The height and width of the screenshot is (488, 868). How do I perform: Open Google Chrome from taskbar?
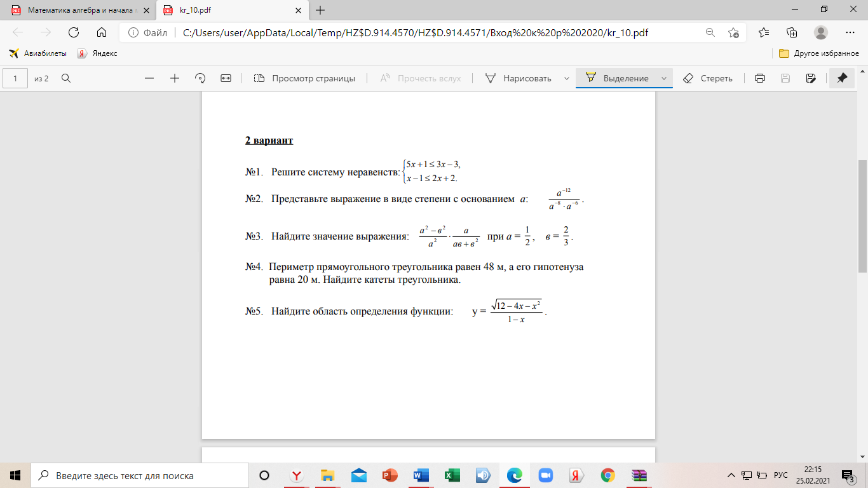click(607, 475)
